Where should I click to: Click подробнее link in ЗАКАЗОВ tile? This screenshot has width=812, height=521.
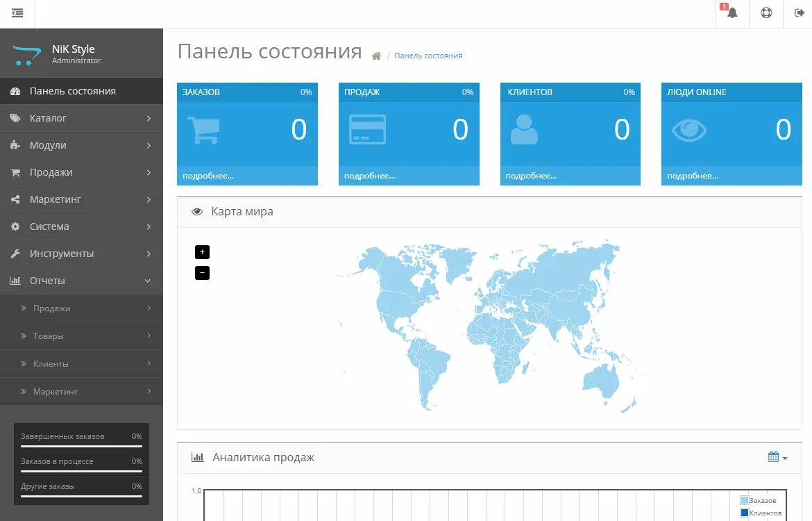(208, 176)
